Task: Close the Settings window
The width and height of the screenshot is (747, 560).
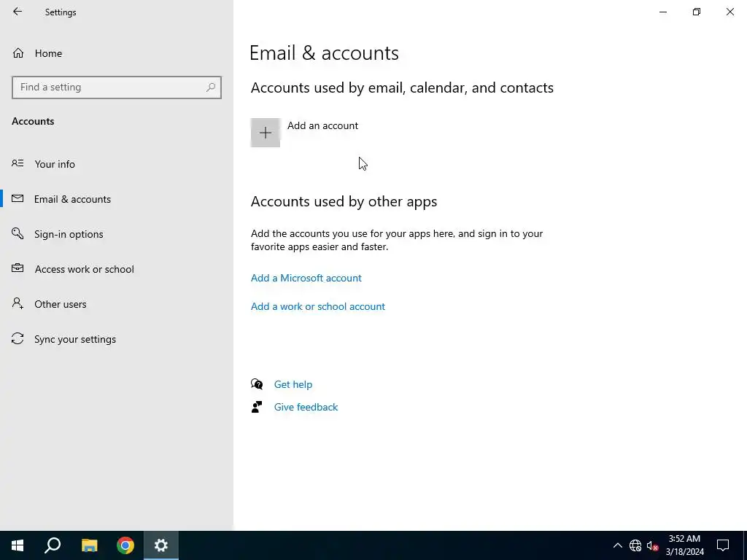Action: tap(729, 12)
